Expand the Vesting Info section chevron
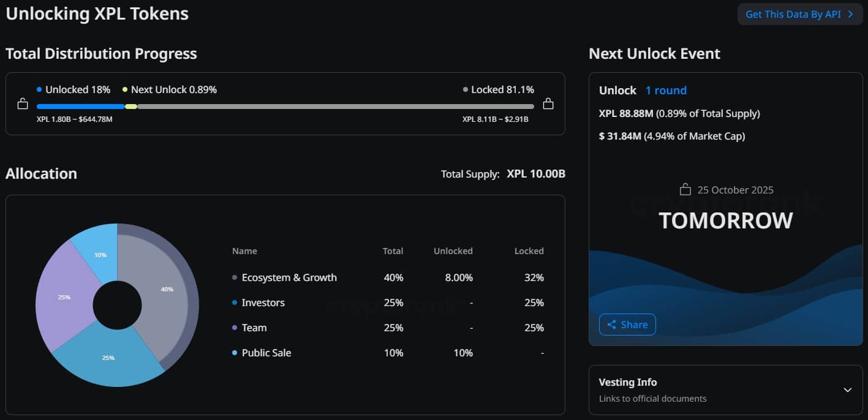The width and height of the screenshot is (868, 420). pyautogui.click(x=848, y=389)
